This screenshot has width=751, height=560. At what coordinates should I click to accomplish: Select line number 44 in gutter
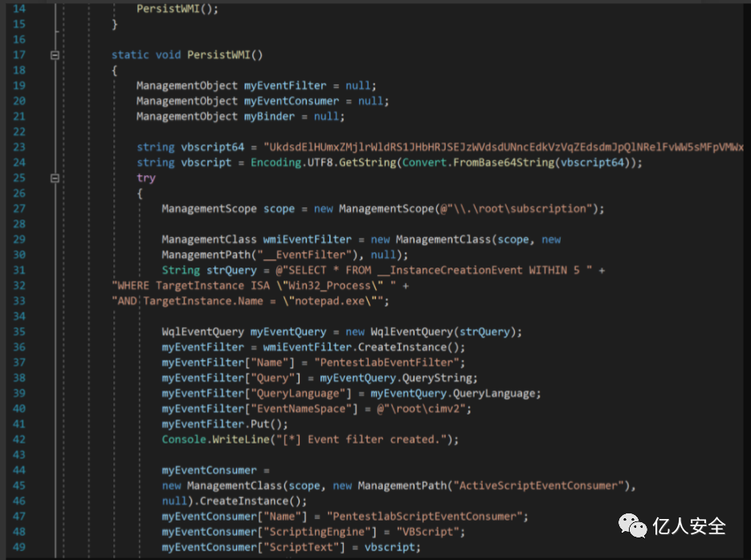click(x=19, y=471)
